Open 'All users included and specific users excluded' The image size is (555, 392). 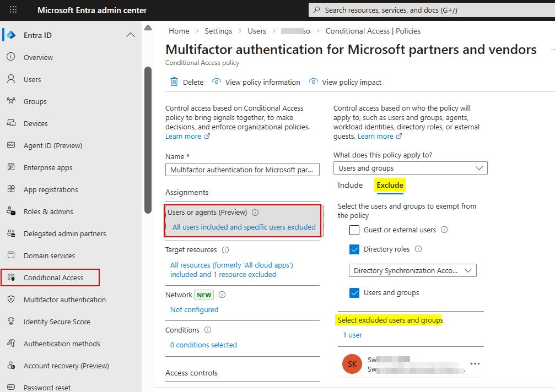(x=244, y=227)
